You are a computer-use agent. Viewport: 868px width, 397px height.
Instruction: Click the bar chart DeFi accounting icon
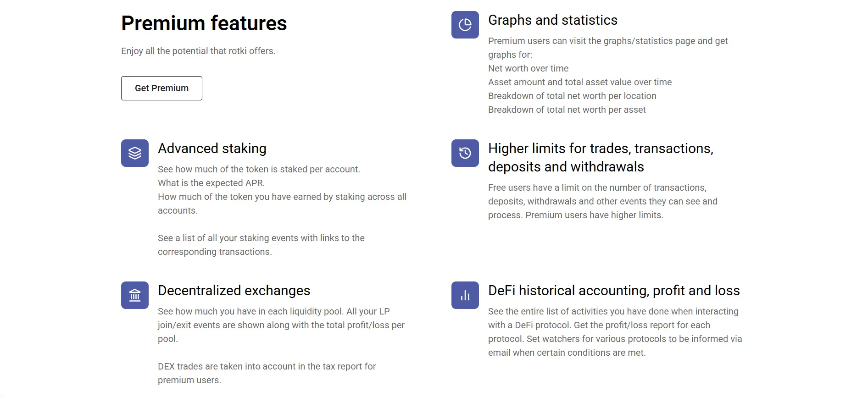click(465, 295)
